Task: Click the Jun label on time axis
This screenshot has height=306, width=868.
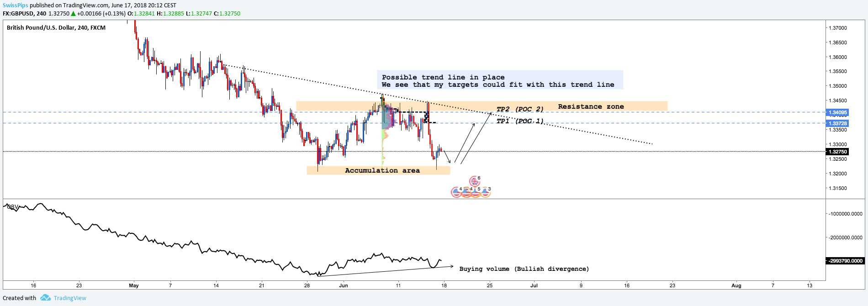Action: [344, 285]
